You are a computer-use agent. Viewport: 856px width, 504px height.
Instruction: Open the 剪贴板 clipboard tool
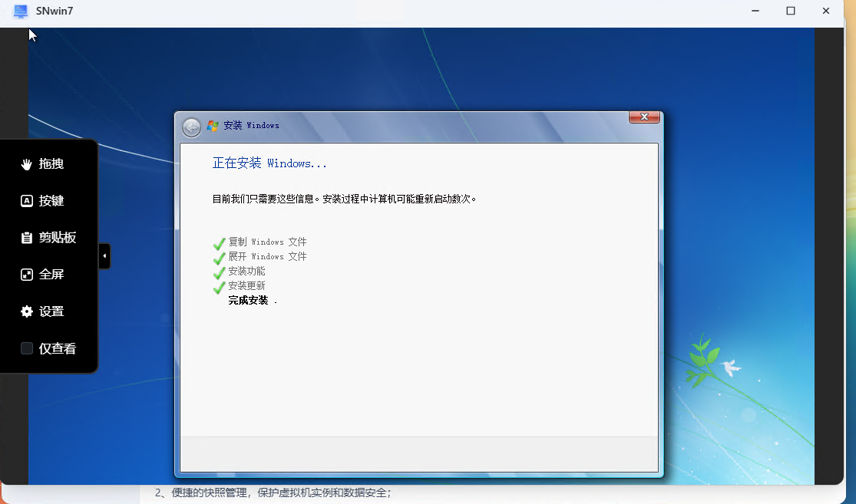click(x=26, y=237)
